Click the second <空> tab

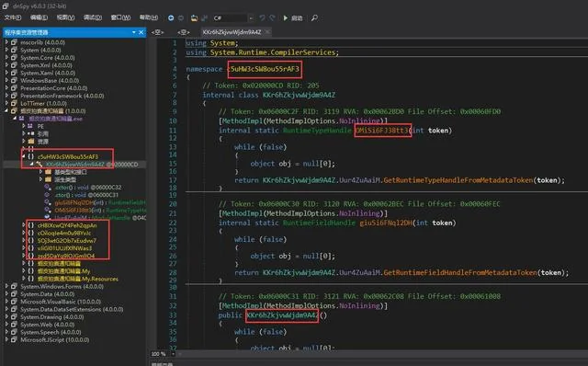click(184, 32)
